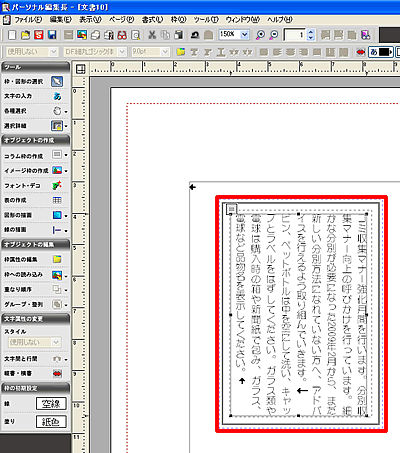Select the 枠・図形の選択 arrow tool

tap(57, 81)
